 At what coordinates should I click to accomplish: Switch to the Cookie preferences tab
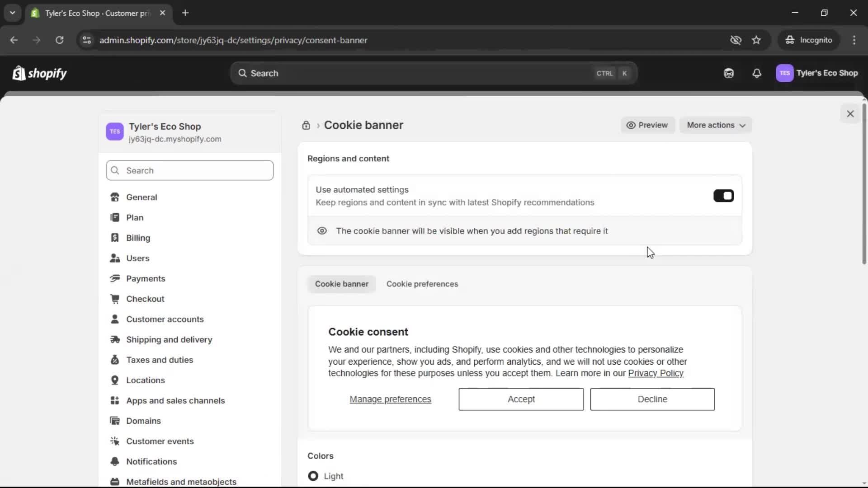click(x=422, y=284)
